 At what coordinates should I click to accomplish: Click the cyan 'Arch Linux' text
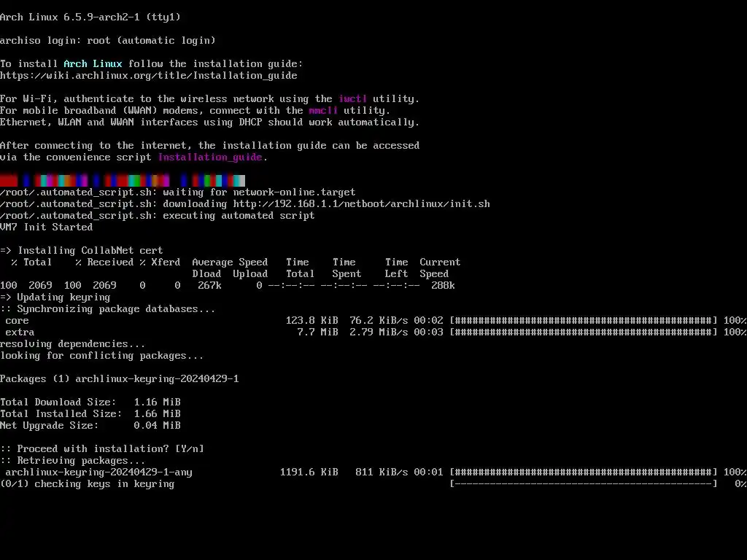pos(93,64)
